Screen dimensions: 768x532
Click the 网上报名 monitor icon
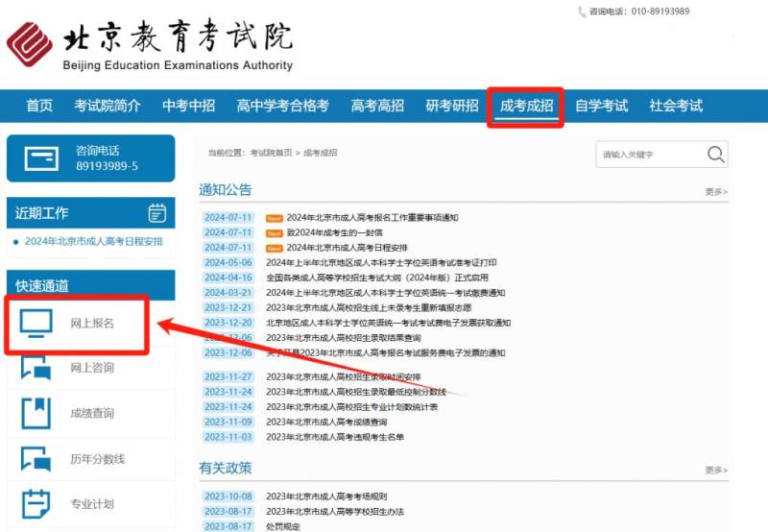(x=36, y=324)
